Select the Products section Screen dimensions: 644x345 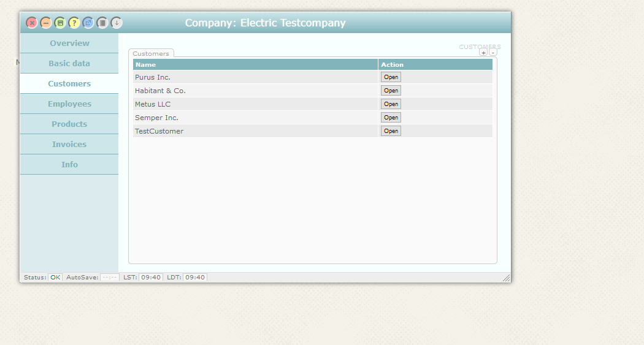click(69, 124)
